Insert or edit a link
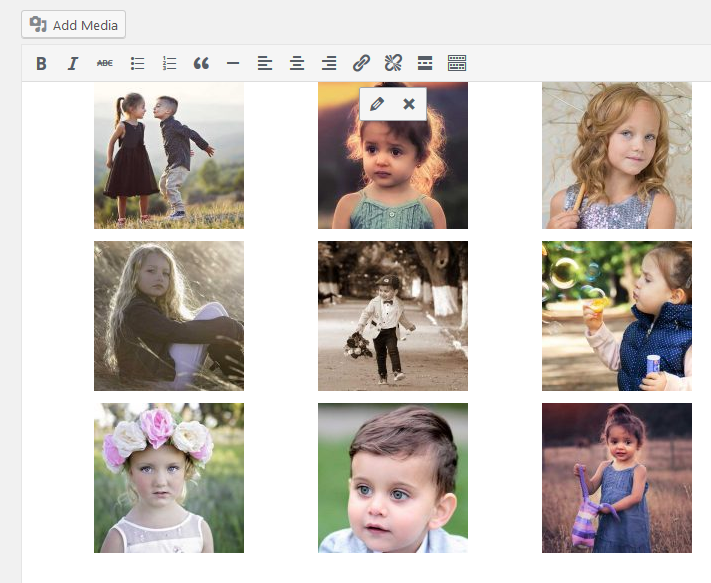This screenshot has height=583, width=711. click(x=361, y=64)
